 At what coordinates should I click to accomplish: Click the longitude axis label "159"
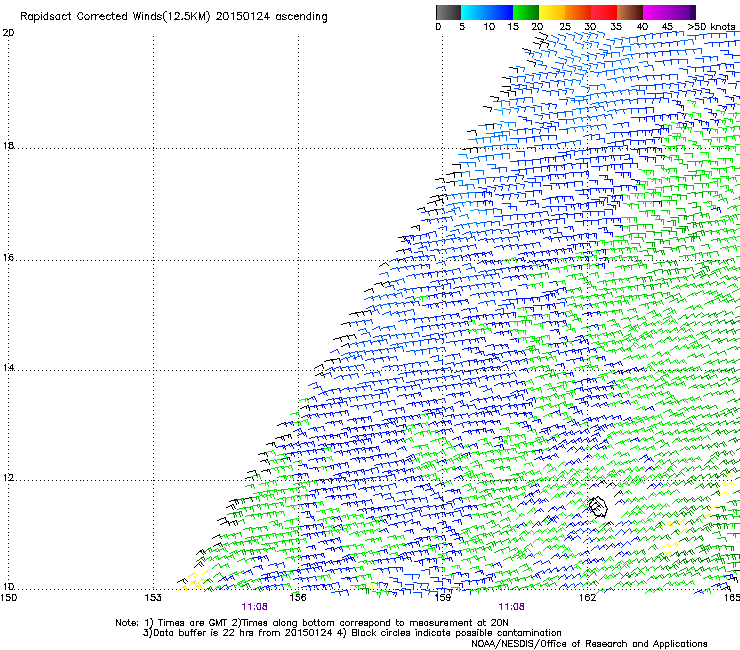click(442, 598)
